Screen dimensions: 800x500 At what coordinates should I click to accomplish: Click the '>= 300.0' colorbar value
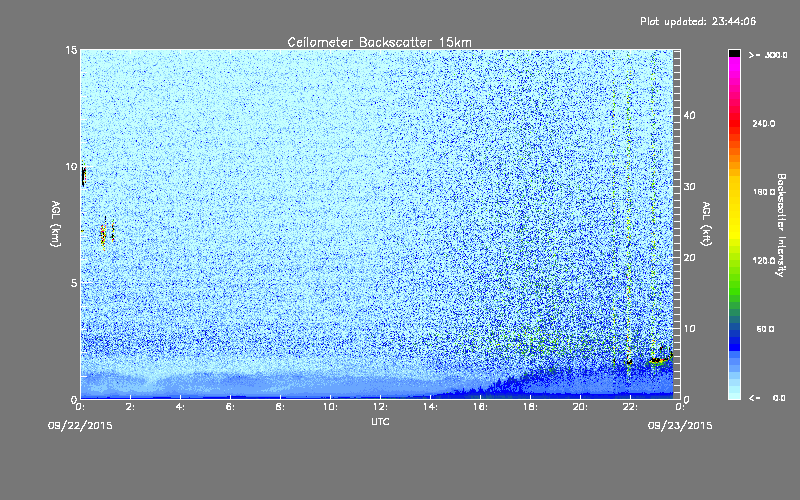click(768, 55)
